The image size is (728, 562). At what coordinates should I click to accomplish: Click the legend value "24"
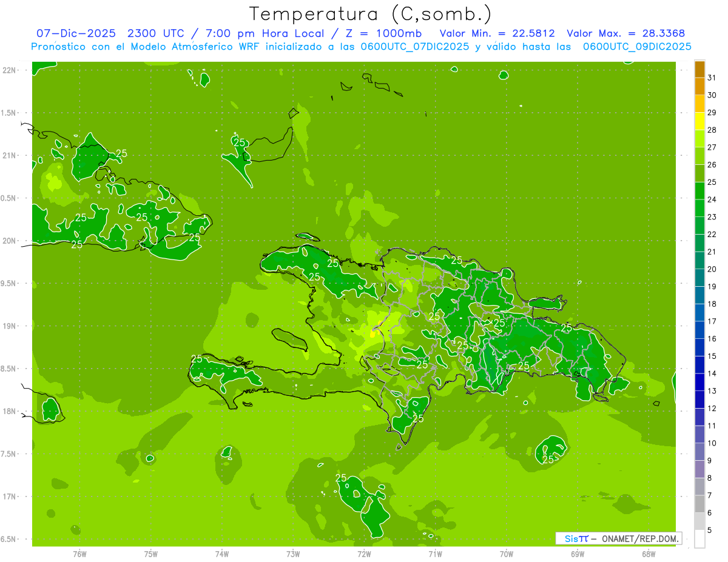[x=712, y=199]
